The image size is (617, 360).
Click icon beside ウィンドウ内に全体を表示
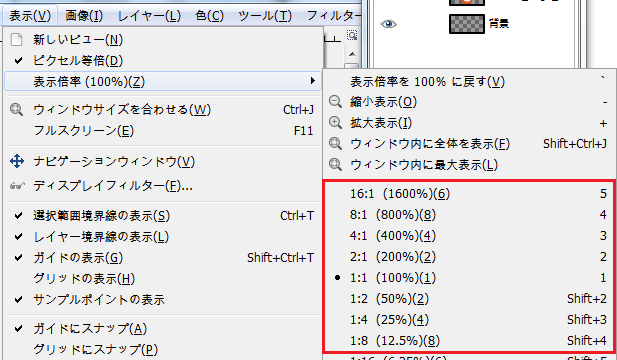(335, 144)
